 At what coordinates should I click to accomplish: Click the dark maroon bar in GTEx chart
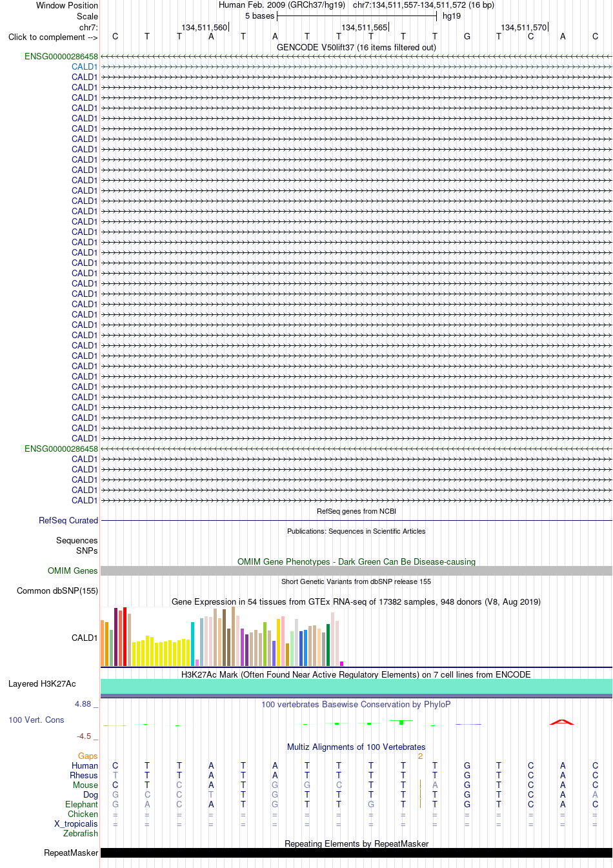116,637
